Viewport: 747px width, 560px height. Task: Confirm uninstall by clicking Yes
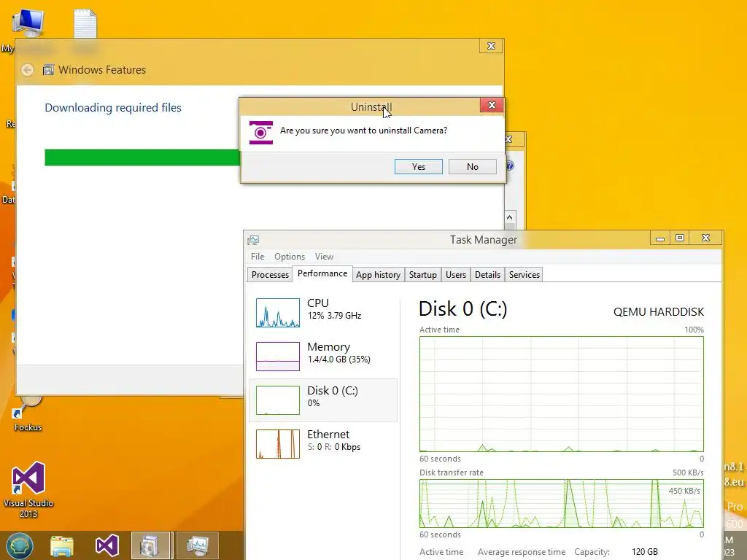[x=418, y=167]
